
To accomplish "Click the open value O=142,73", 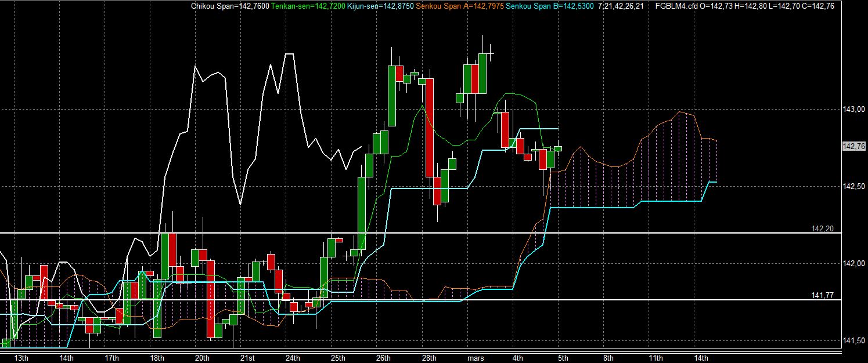I will (x=717, y=6).
